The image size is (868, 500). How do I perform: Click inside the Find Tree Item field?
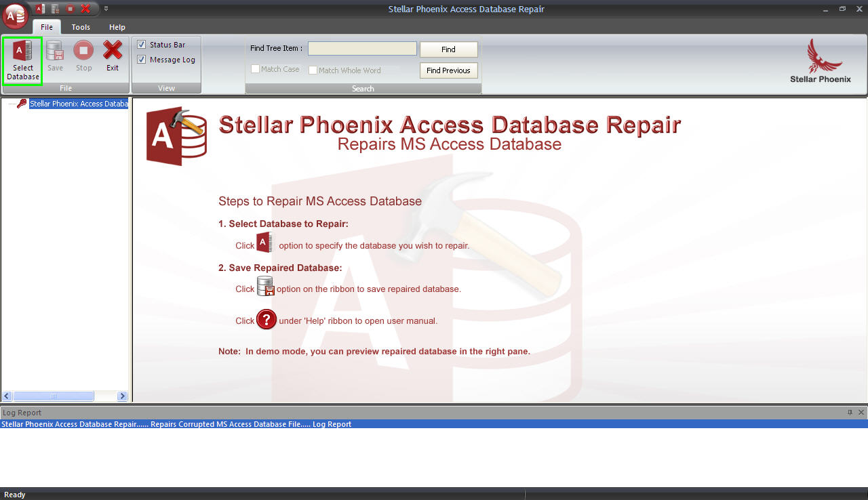pyautogui.click(x=361, y=48)
